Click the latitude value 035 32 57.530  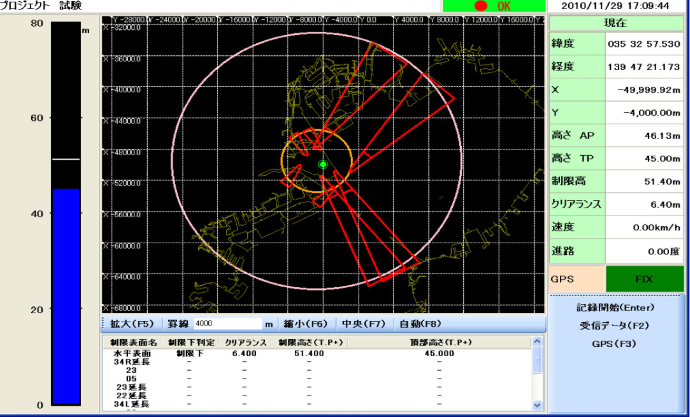click(x=645, y=44)
